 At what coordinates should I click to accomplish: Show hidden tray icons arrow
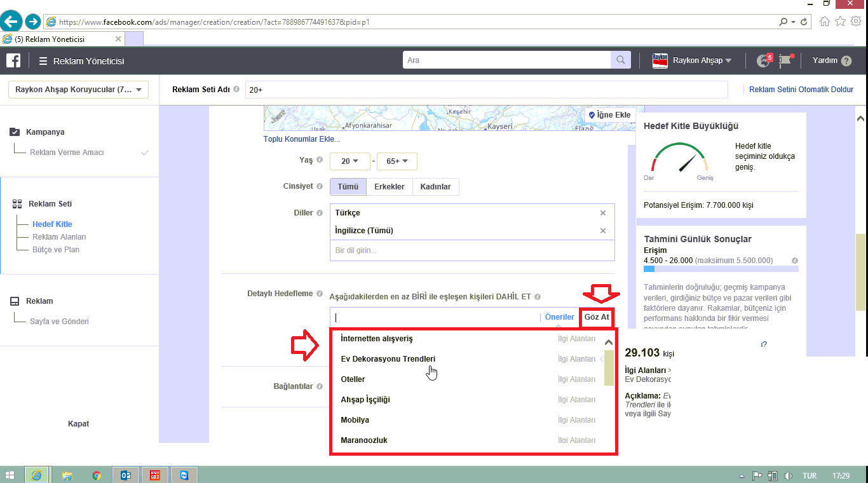click(742, 475)
